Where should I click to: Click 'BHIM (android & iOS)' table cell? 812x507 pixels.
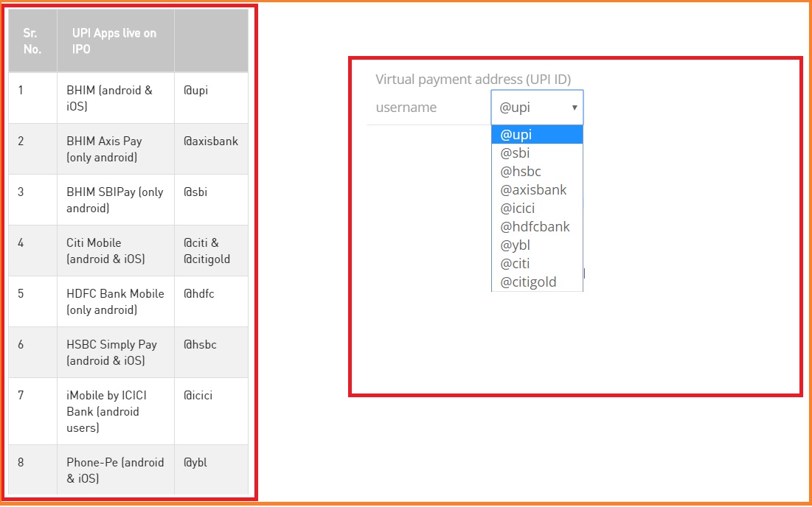pyautogui.click(x=116, y=98)
